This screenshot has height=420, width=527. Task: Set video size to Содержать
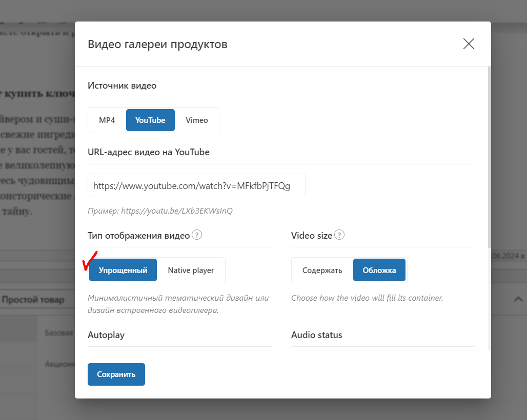(x=322, y=270)
